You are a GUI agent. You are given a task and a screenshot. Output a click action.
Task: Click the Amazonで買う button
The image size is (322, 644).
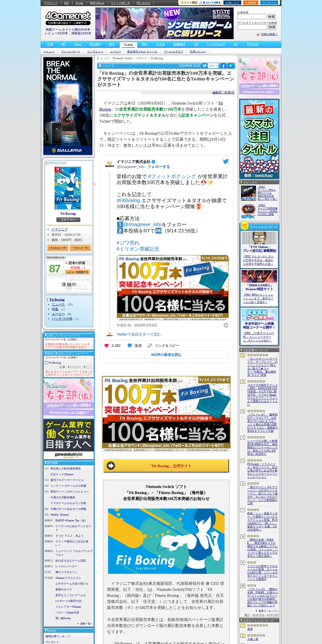point(58,248)
